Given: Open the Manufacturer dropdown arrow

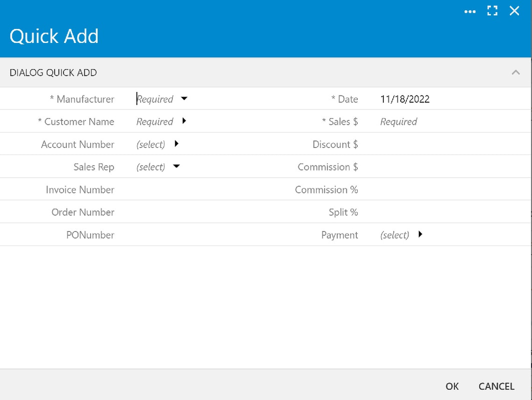Looking at the screenshot, I should coord(184,98).
